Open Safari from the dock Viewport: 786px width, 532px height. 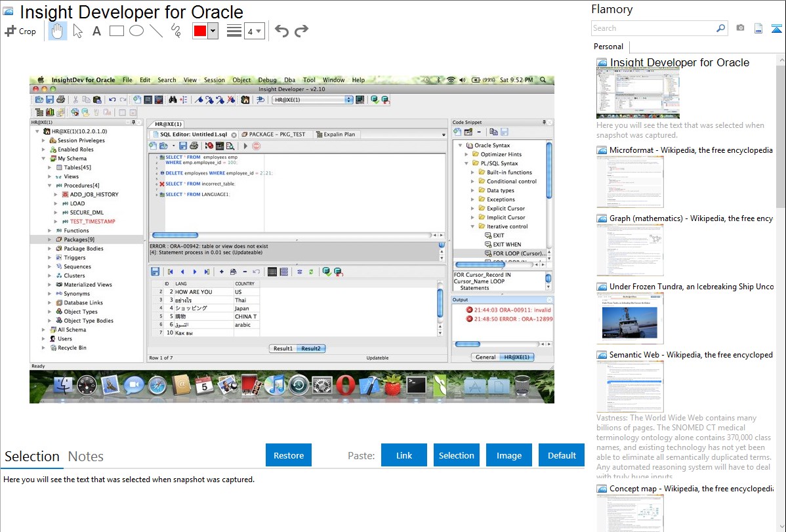[x=157, y=385]
